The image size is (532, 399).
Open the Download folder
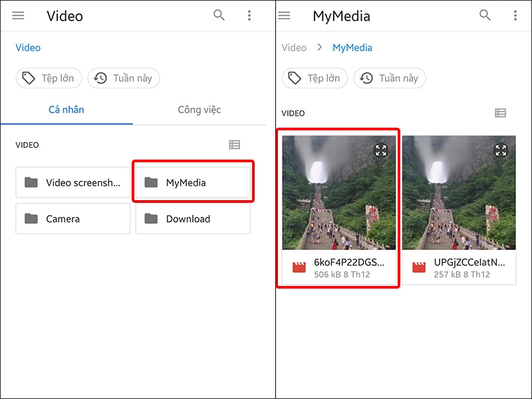pos(193,219)
